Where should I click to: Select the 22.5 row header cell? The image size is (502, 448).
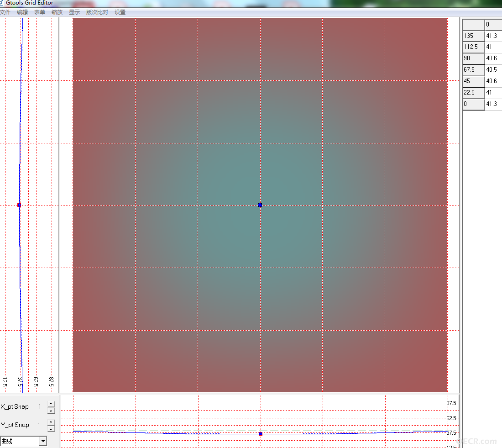474,93
